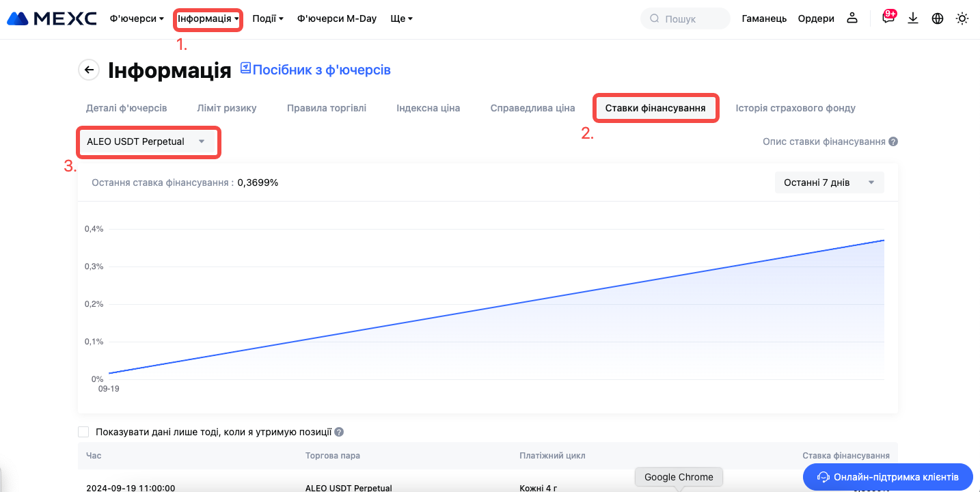
Task: Click the download app icon
Action: click(x=913, y=18)
